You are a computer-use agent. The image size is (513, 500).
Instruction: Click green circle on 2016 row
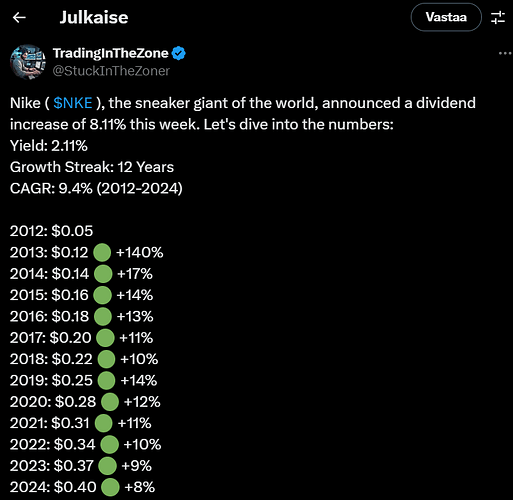(x=103, y=317)
